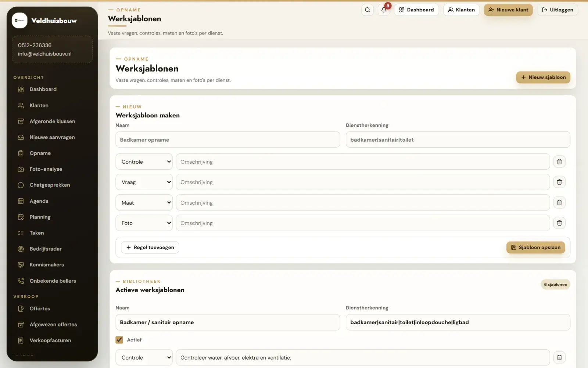The height and width of the screenshot is (368, 588).
Task: Open Offertes in sidebar
Action: coord(52,308)
